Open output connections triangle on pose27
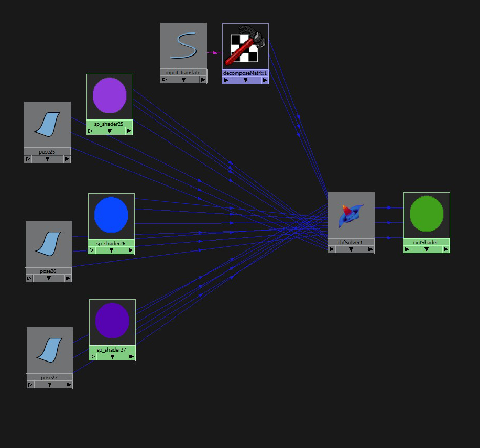The width and height of the screenshot is (480, 448). (x=70, y=385)
